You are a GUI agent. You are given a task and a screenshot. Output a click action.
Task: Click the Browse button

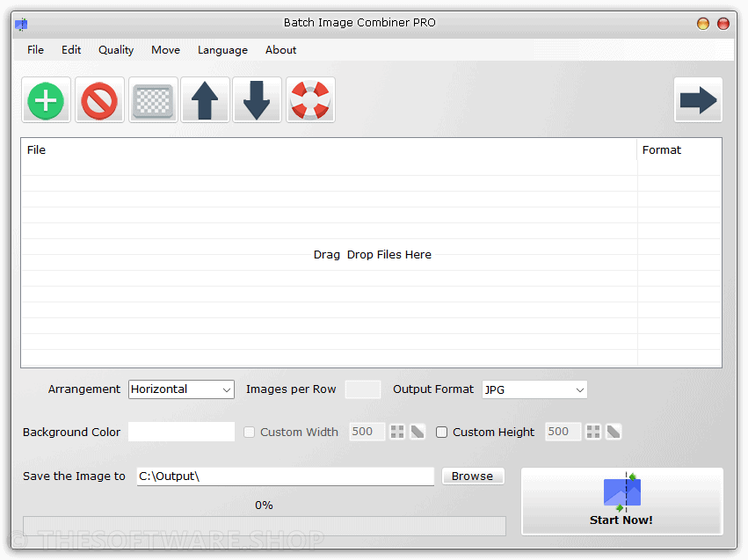point(473,476)
